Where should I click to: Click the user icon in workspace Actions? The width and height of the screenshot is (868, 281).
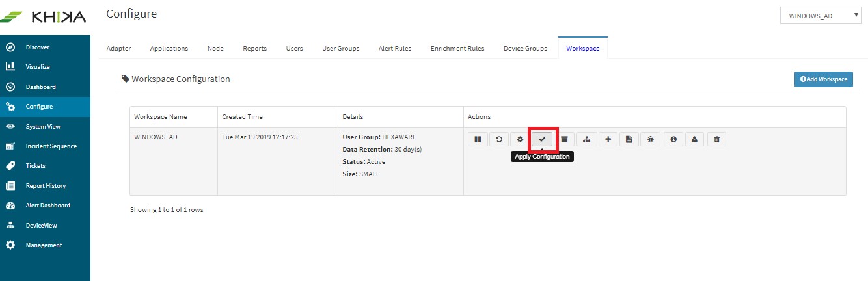tap(695, 139)
